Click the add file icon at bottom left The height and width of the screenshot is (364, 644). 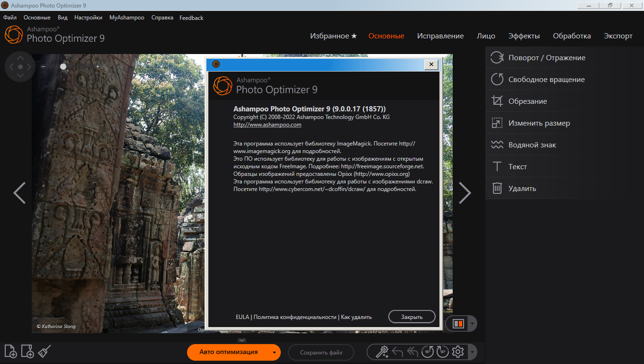point(10,351)
